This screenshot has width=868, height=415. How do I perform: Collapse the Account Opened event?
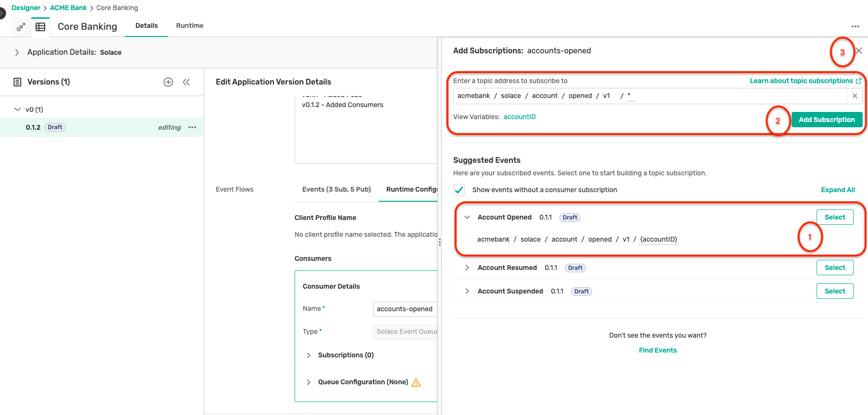[467, 218]
